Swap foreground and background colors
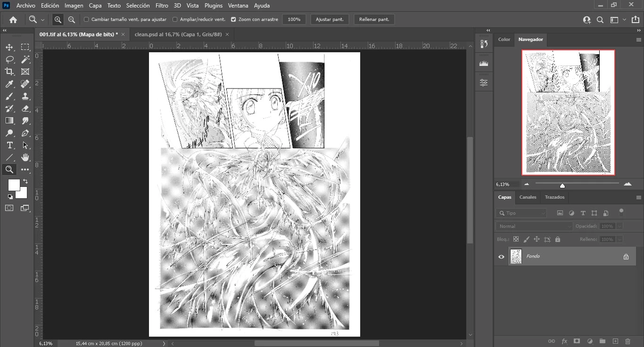Viewport: 644px width, 347px height. 25,181
